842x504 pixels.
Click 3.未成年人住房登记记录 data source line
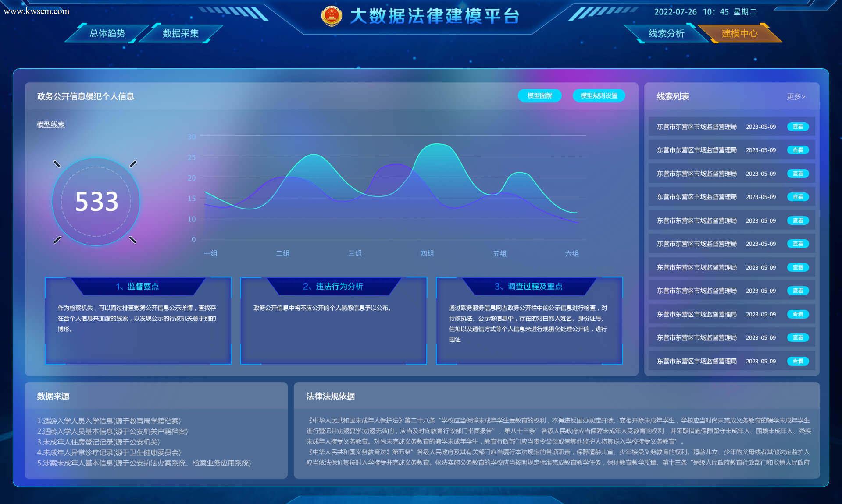pyautogui.click(x=98, y=442)
